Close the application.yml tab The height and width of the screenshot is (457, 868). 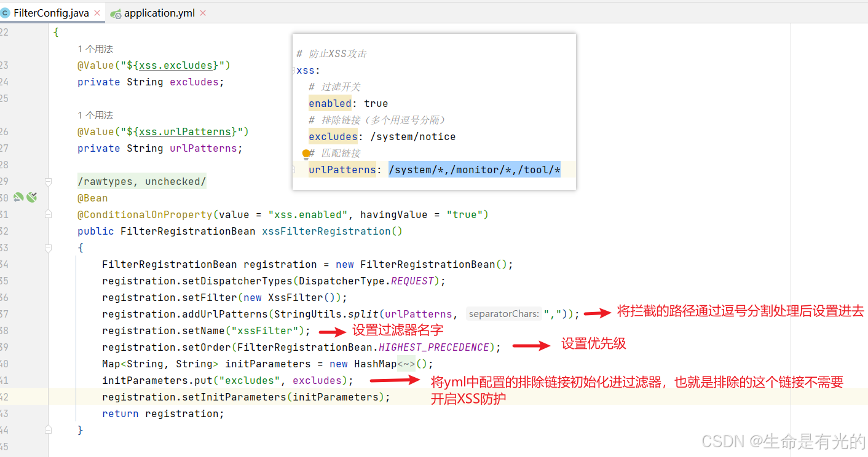coord(203,13)
